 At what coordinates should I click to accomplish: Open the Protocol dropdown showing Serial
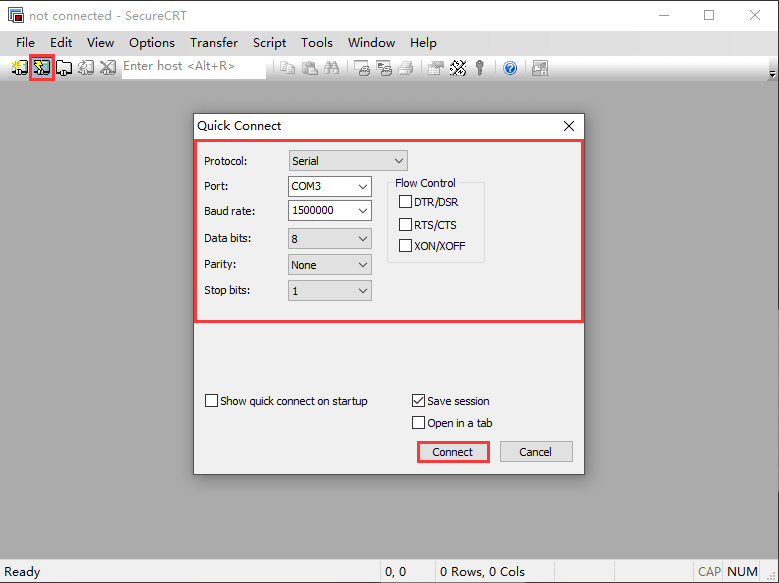348,161
